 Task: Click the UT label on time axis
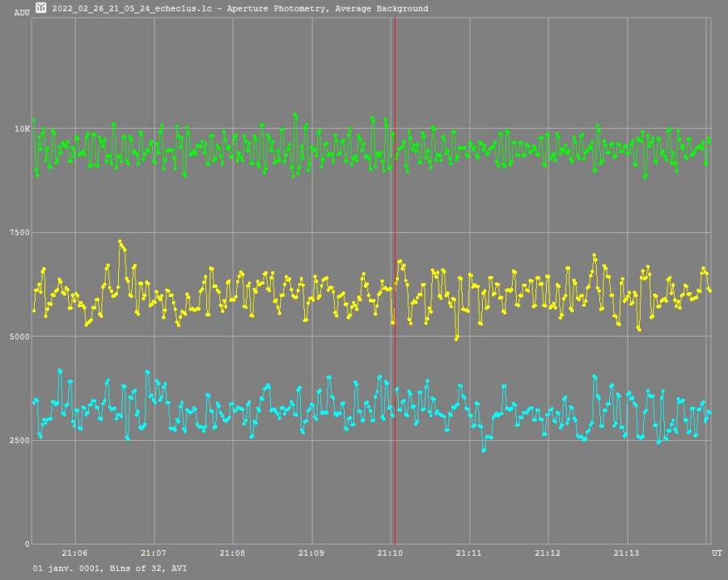tap(717, 553)
